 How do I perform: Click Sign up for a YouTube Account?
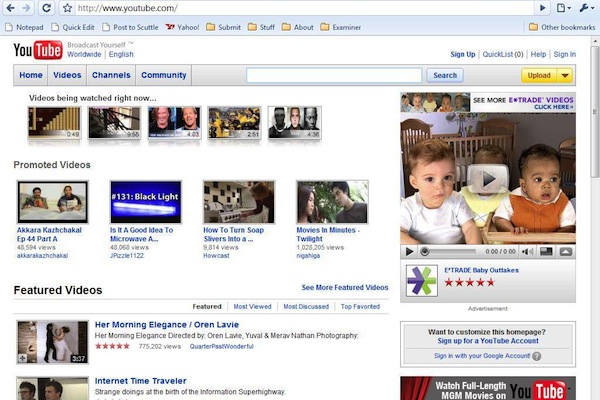[x=488, y=341]
